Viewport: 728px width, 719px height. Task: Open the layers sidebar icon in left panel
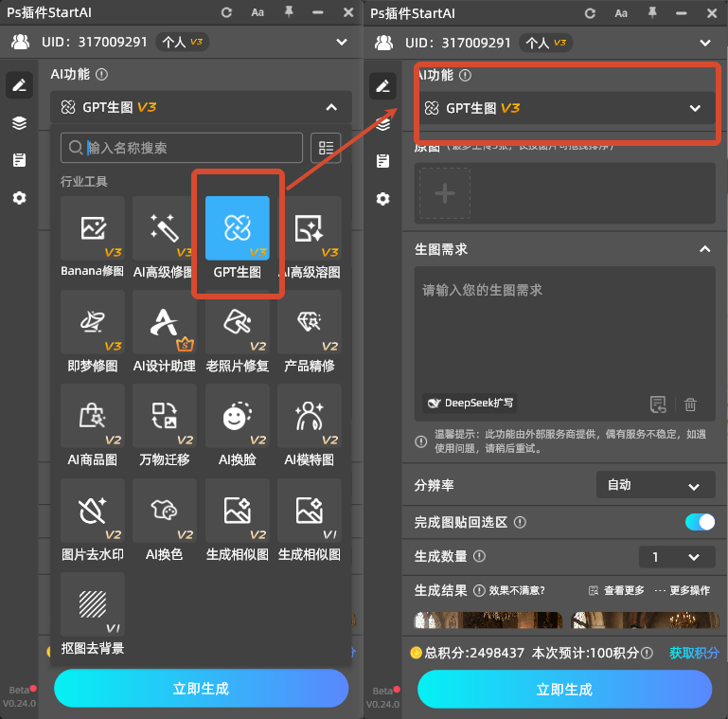(19, 123)
